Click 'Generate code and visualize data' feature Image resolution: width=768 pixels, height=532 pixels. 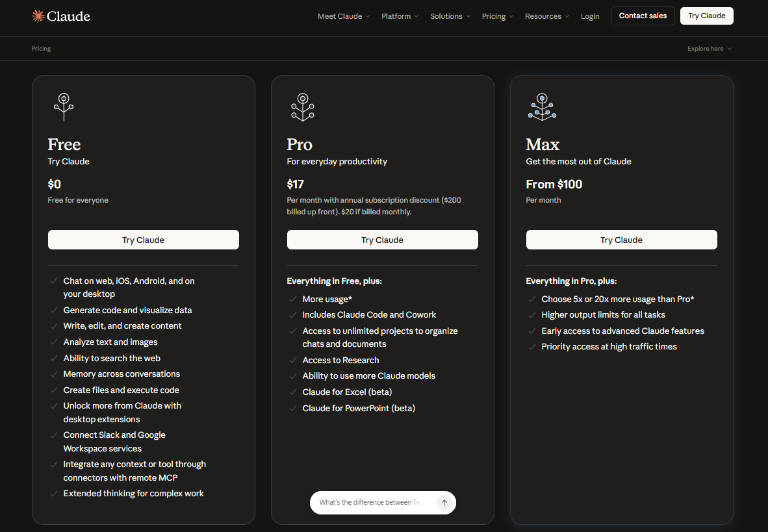click(x=127, y=310)
